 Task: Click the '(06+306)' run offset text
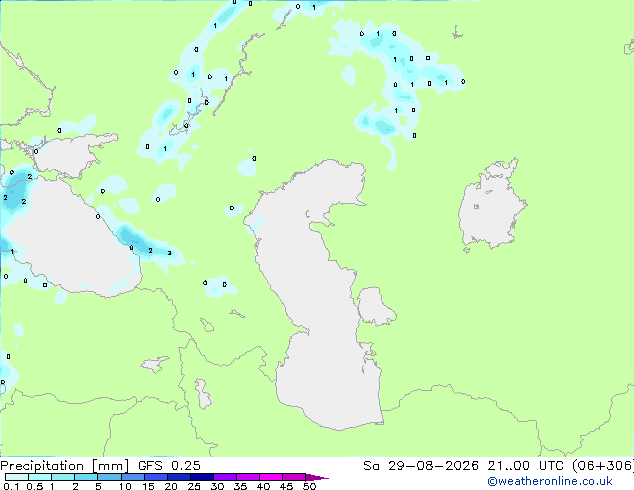pos(603,466)
